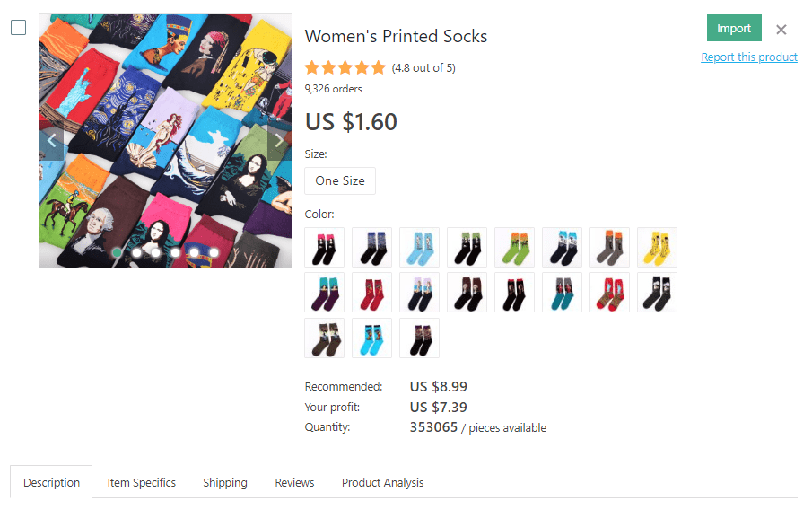
Task: Click the Report this product link
Action: 749,57
